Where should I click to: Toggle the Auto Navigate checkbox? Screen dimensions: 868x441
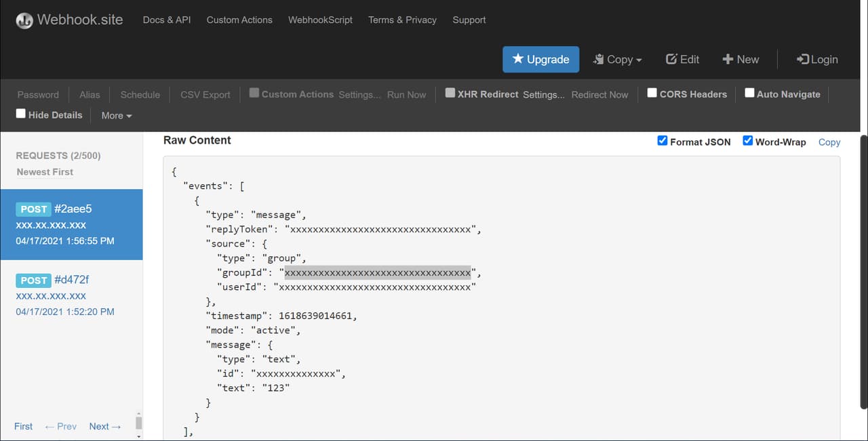749,93
